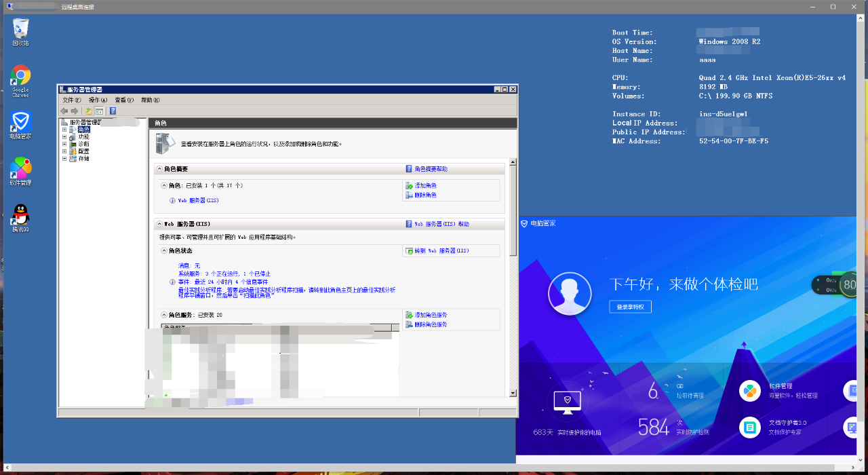Expand the 角色 tree node
Viewport: 868px width, 475px height.
pos(64,130)
